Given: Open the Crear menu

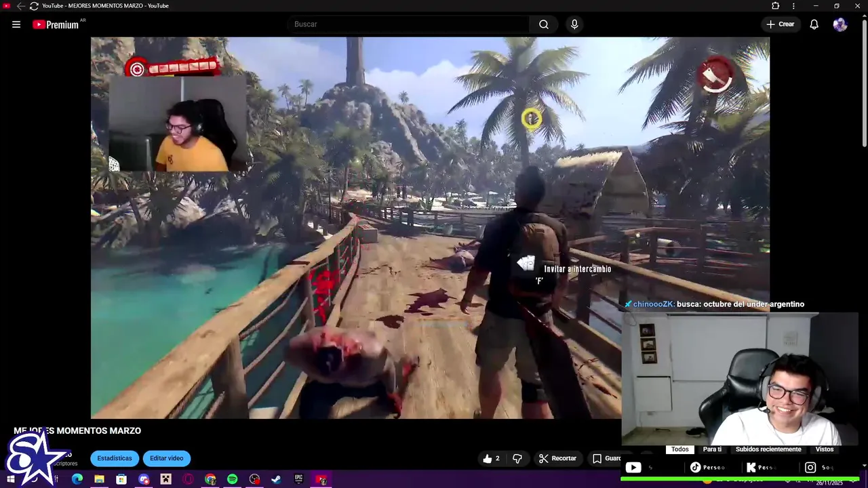Looking at the screenshot, I should (x=780, y=24).
